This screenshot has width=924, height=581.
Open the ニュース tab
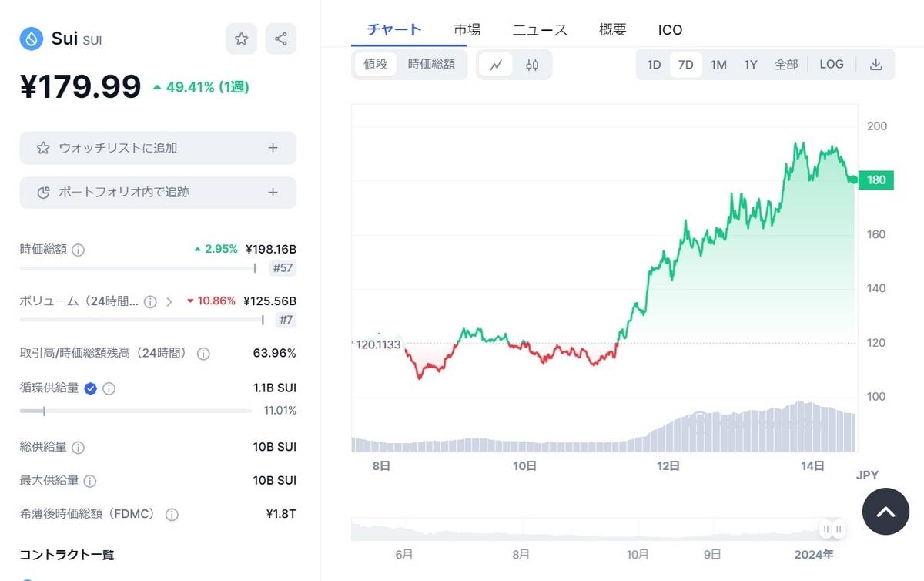[x=540, y=30]
